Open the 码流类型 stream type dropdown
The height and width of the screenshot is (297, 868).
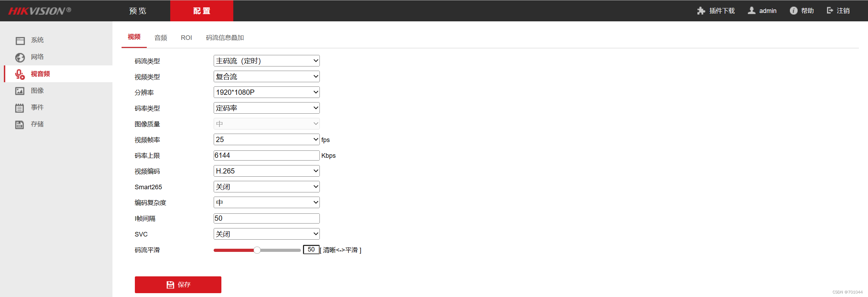pyautogui.click(x=267, y=61)
